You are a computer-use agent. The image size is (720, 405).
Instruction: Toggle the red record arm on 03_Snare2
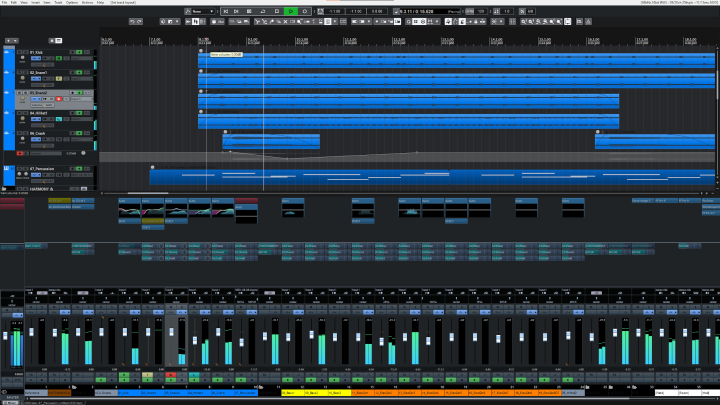[59, 99]
